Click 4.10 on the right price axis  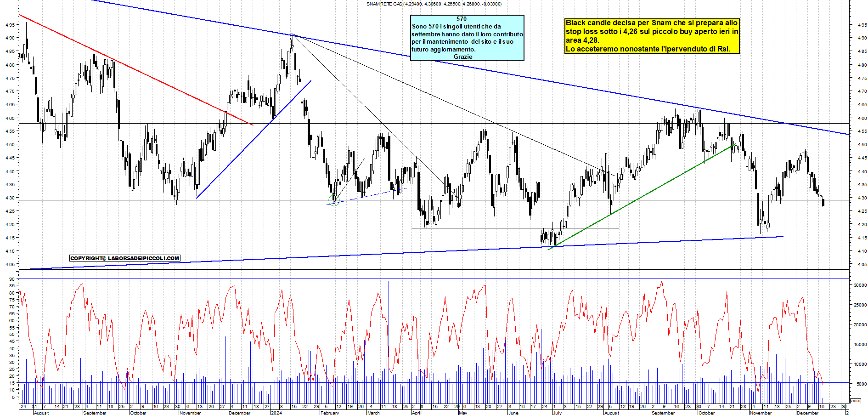click(x=862, y=251)
